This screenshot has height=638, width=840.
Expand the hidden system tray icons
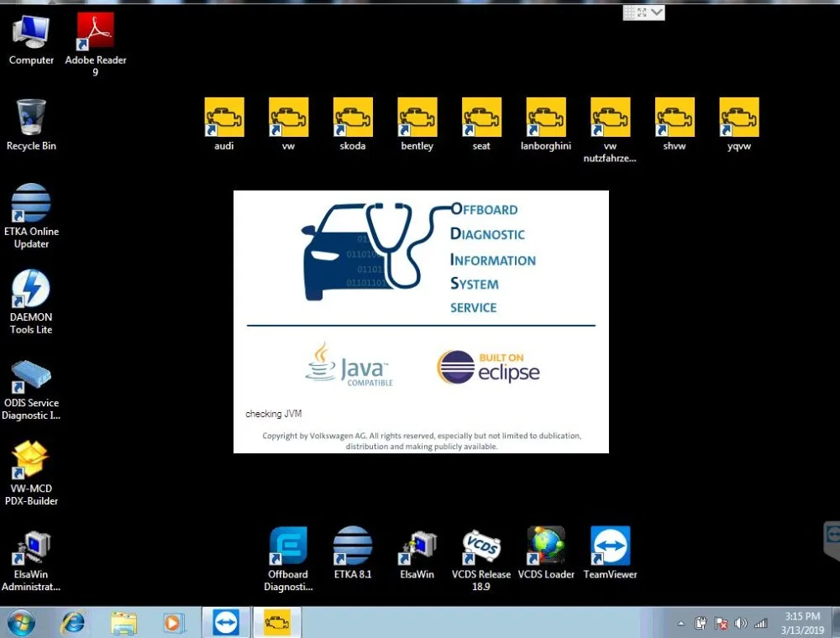pyautogui.click(x=681, y=624)
